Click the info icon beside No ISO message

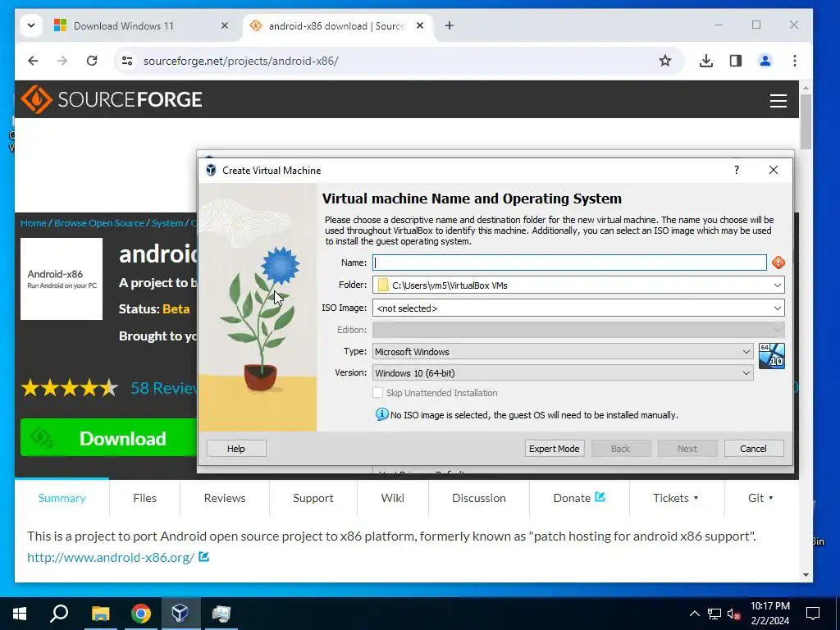(x=381, y=414)
